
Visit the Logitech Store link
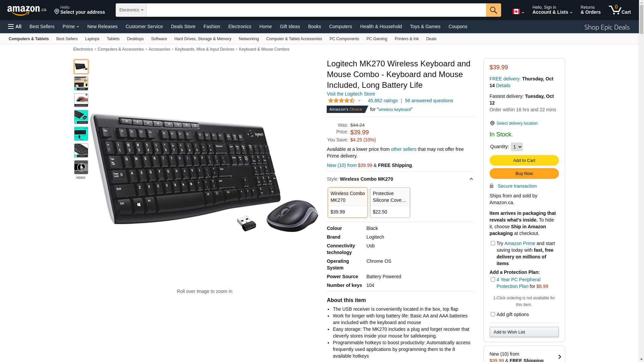tap(351, 94)
